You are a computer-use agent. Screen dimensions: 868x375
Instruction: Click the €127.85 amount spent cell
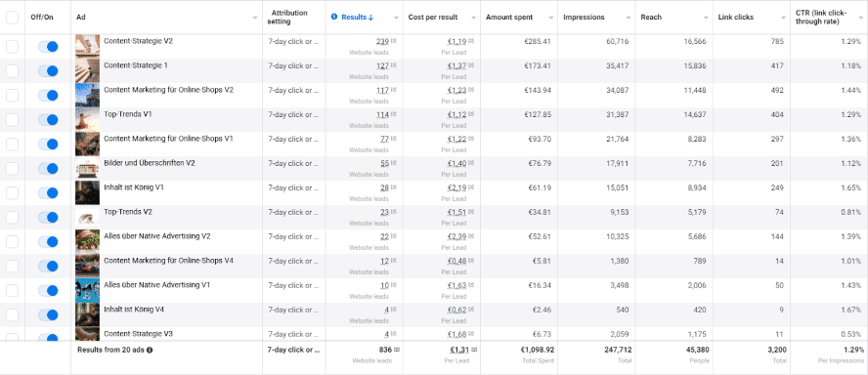[538, 114]
